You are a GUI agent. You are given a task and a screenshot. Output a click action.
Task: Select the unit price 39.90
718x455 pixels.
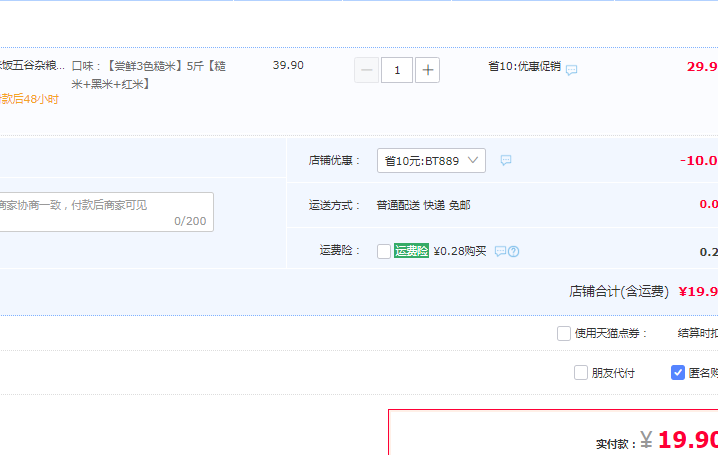click(x=288, y=65)
